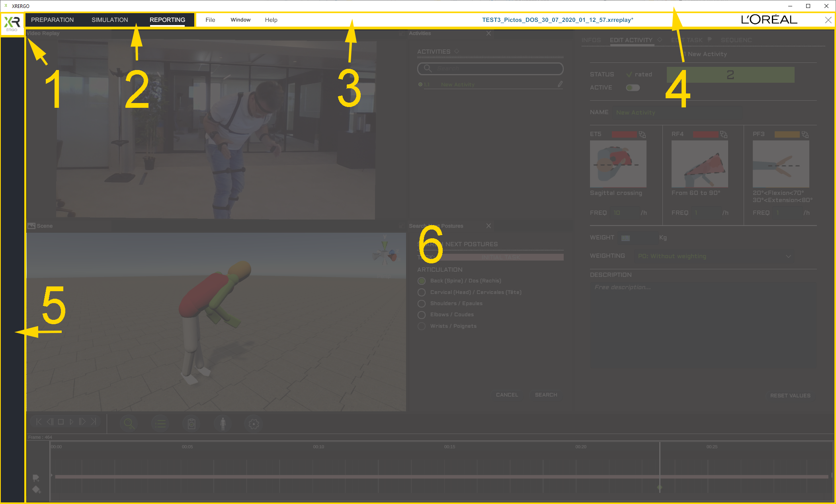Select Shoulders / Epaules radio button

coord(422,304)
